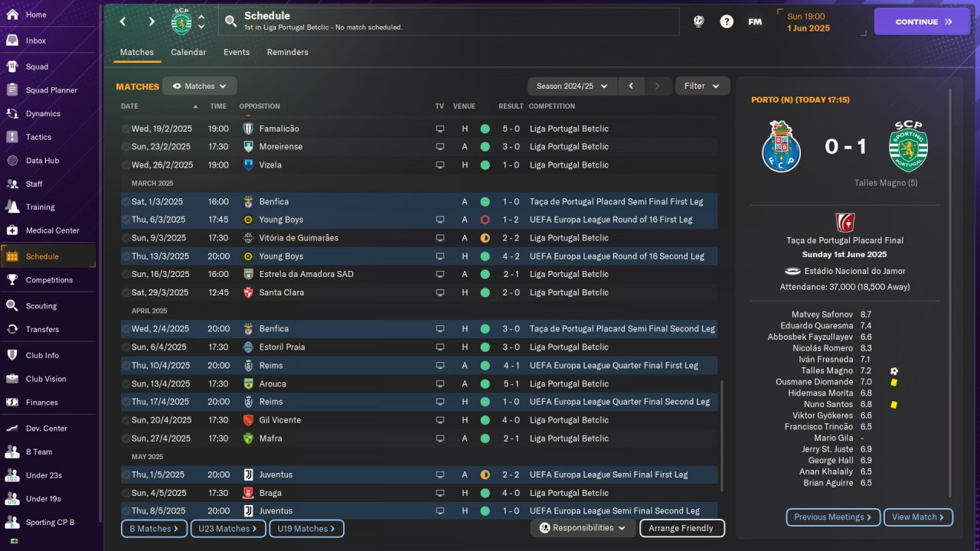Open B Matches
The image size is (980, 551).
click(x=154, y=529)
